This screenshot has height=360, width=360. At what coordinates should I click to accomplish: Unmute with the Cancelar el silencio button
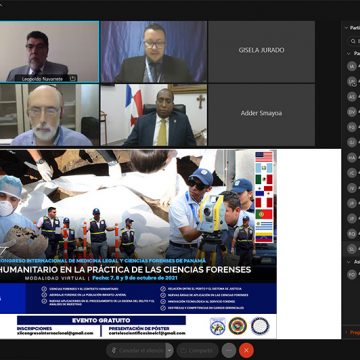[136, 350]
